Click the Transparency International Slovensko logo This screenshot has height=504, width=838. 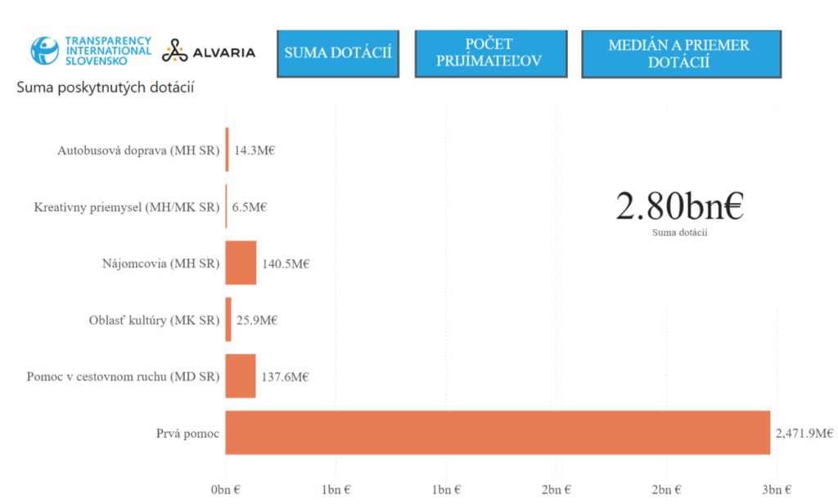(x=91, y=51)
